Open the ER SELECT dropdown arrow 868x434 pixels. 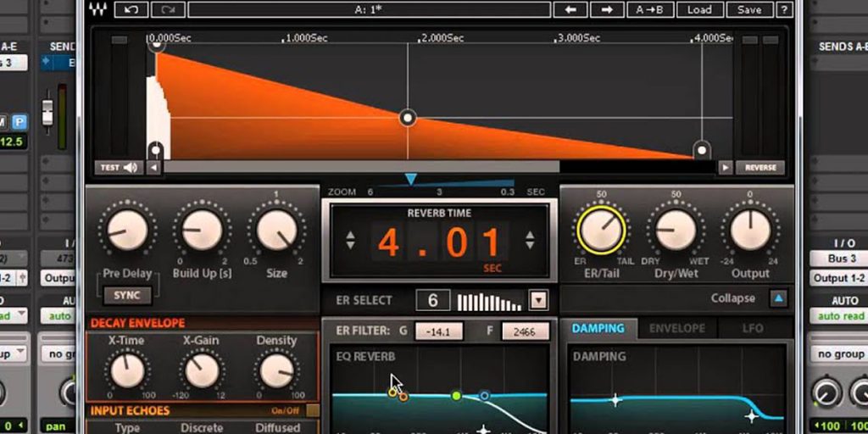click(538, 300)
